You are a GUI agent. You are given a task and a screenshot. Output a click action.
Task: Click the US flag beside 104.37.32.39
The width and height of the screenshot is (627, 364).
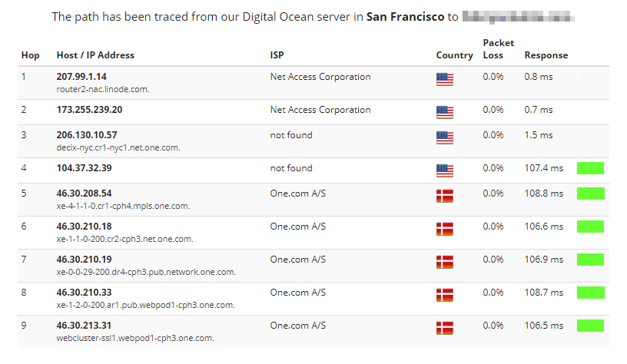pyautogui.click(x=444, y=170)
